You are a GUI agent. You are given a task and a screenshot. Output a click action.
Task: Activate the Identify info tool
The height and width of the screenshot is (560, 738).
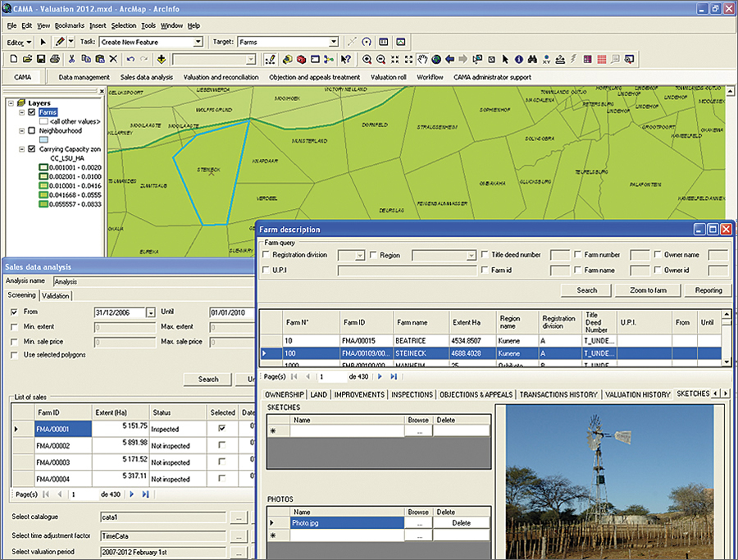(x=518, y=60)
